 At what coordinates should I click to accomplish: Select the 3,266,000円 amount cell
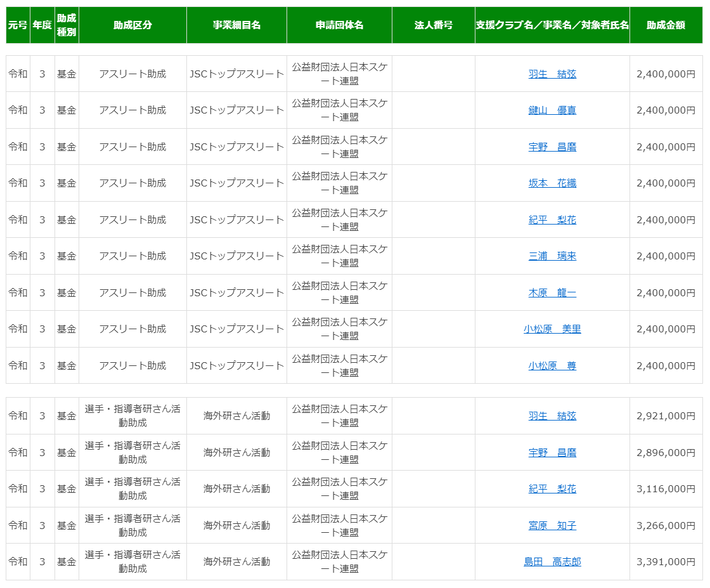coord(666,525)
